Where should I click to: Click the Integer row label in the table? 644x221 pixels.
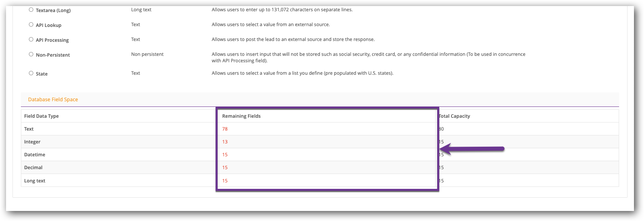click(x=32, y=142)
